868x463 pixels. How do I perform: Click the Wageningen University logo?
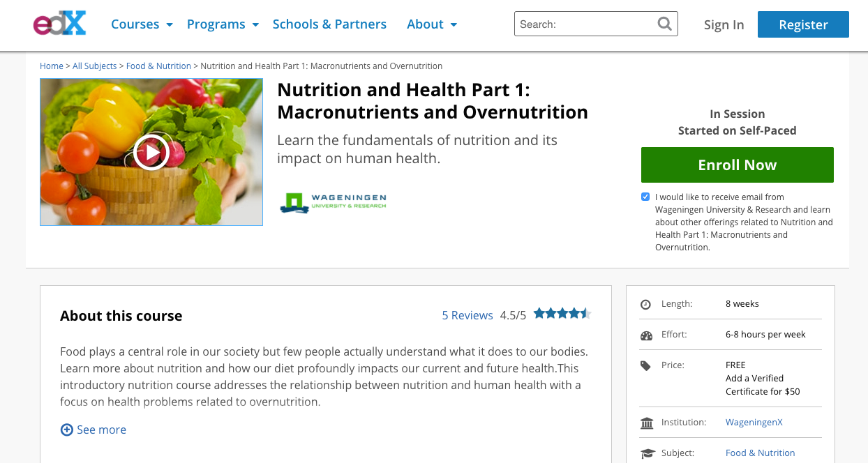pyautogui.click(x=333, y=202)
